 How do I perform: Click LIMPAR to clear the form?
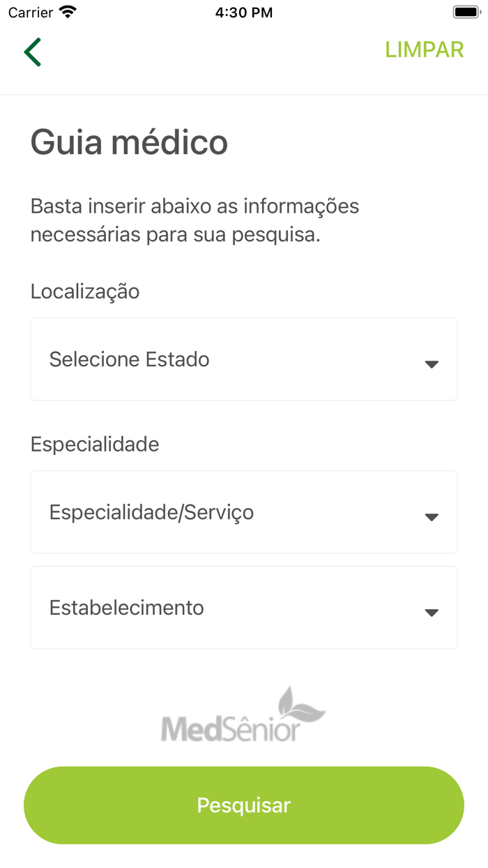[x=424, y=50]
